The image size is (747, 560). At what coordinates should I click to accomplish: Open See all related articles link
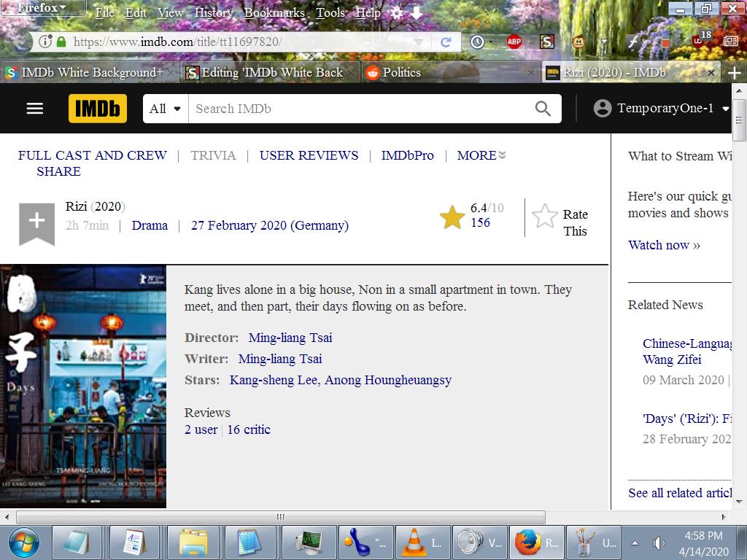coord(680,493)
